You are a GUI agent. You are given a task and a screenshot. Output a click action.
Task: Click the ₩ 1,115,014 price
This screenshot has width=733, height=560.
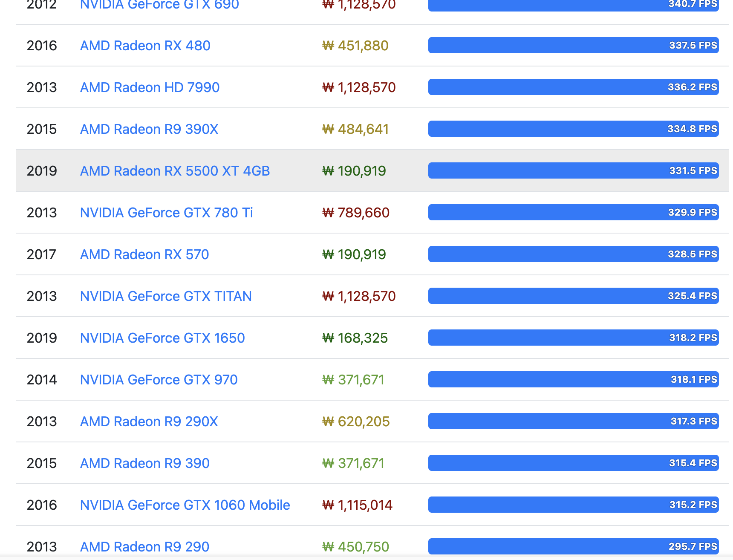pyautogui.click(x=357, y=505)
